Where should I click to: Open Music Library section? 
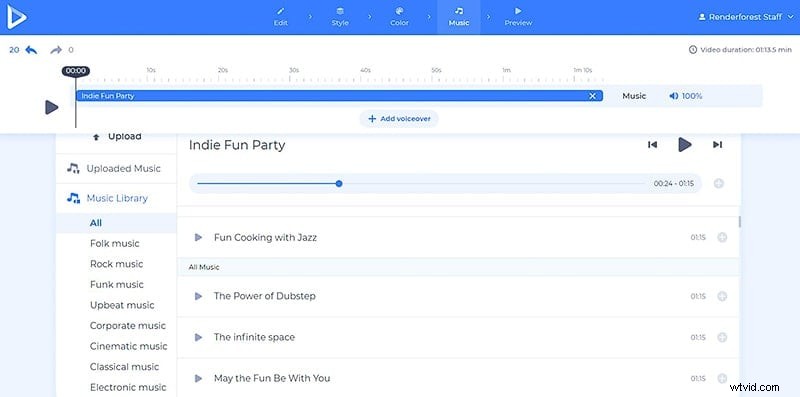(116, 198)
